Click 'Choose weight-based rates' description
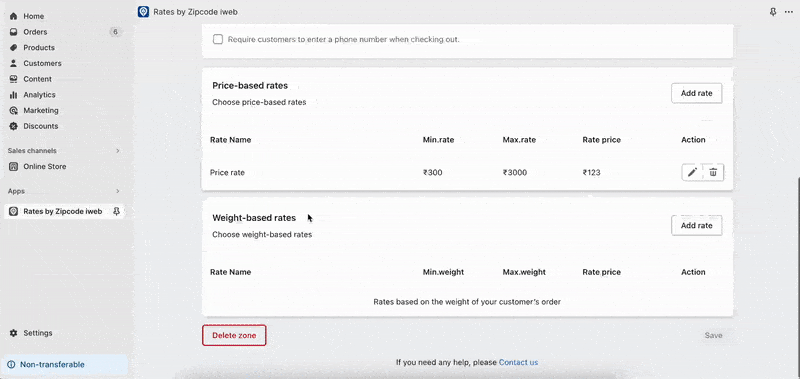 point(262,235)
